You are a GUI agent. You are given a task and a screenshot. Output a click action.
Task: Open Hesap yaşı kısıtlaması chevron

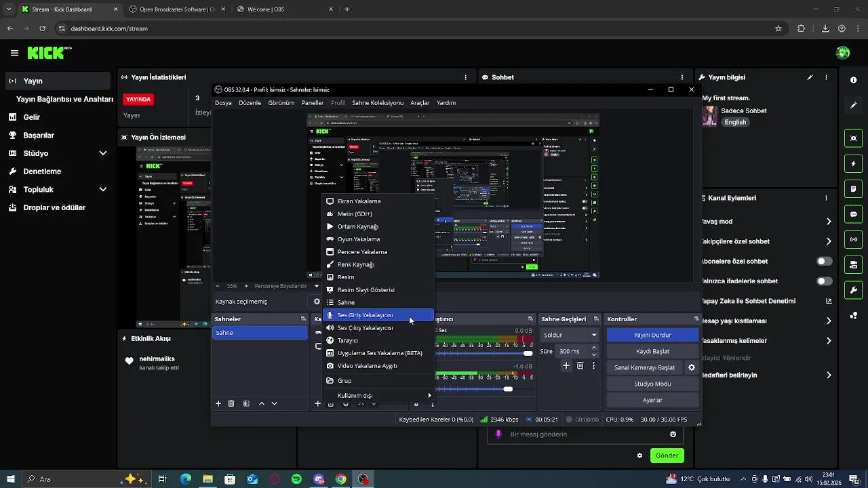829,321
